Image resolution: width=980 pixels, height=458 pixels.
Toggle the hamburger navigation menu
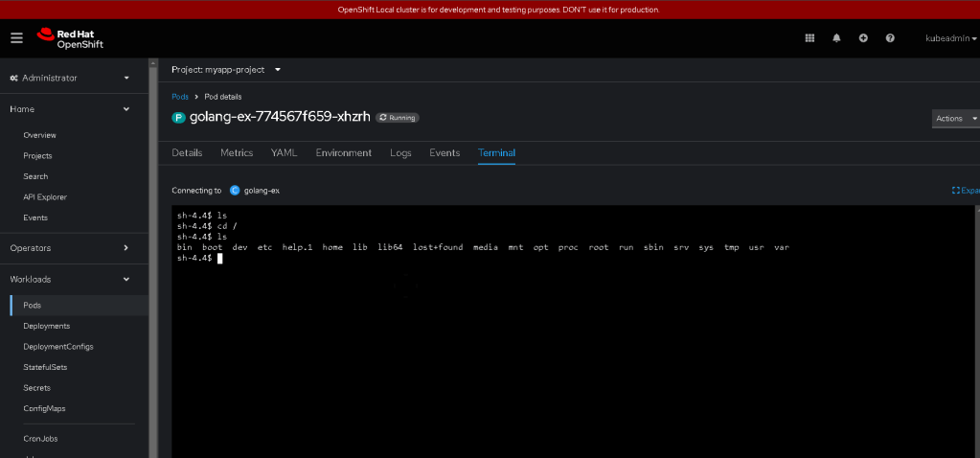click(17, 38)
